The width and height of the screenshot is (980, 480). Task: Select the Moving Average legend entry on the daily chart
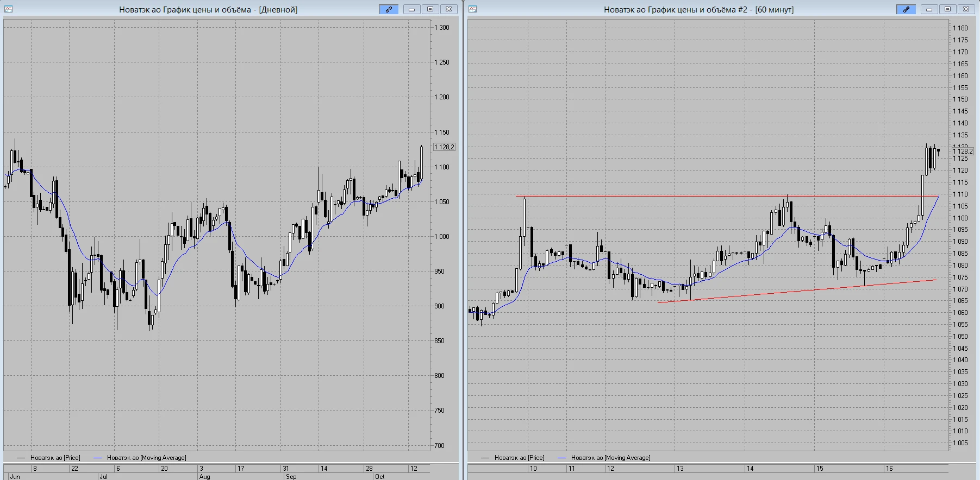[140, 458]
